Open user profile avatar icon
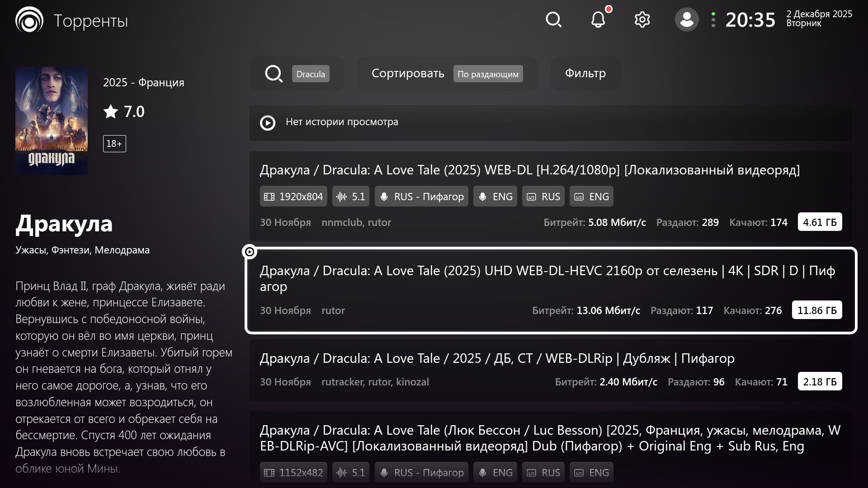This screenshot has height=488, width=868. tap(686, 20)
